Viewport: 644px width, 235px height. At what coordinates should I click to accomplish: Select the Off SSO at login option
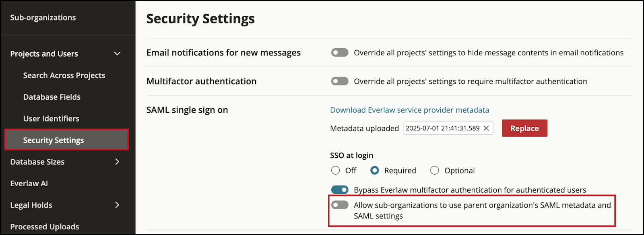click(x=335, y=170)
